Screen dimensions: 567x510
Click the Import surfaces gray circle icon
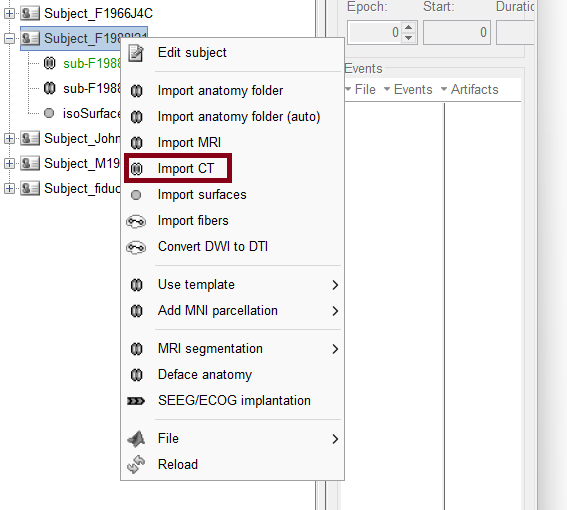pos(136,195)
